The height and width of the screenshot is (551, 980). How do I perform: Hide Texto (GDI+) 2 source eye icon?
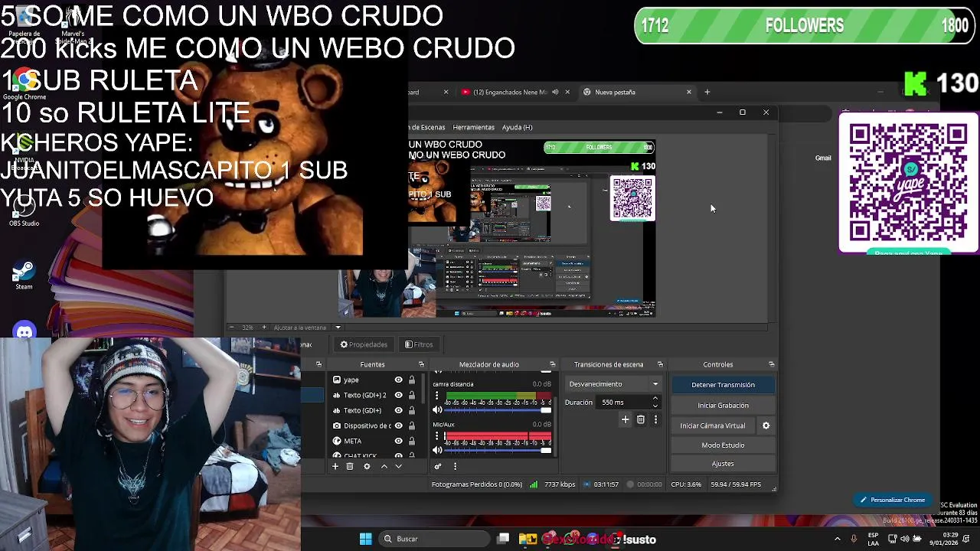click(x=398, y=395)
